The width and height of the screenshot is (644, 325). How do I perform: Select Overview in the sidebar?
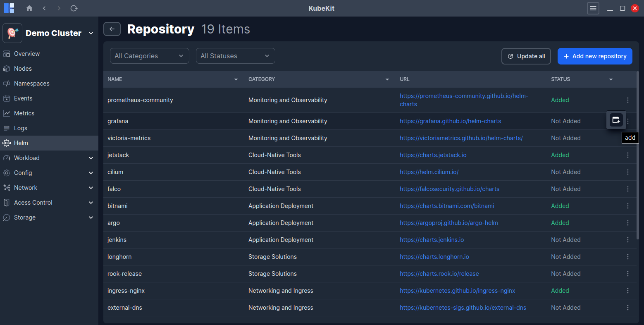[6, 53]
